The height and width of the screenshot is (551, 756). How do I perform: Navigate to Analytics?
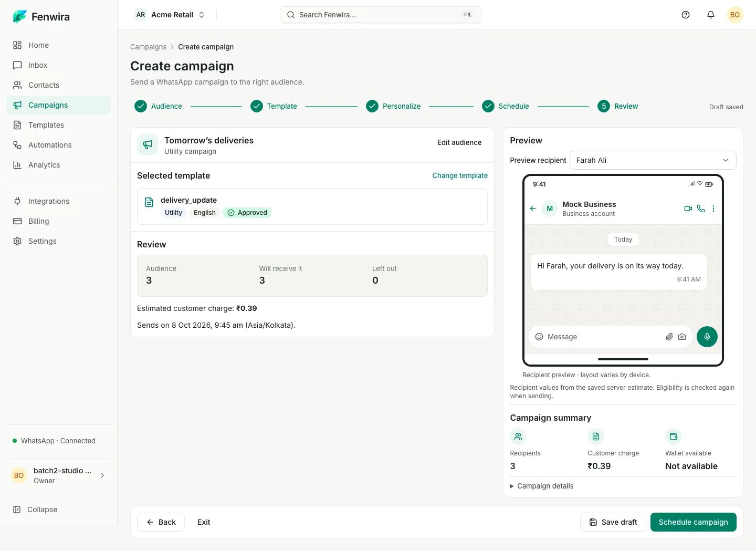pos(58,165)
